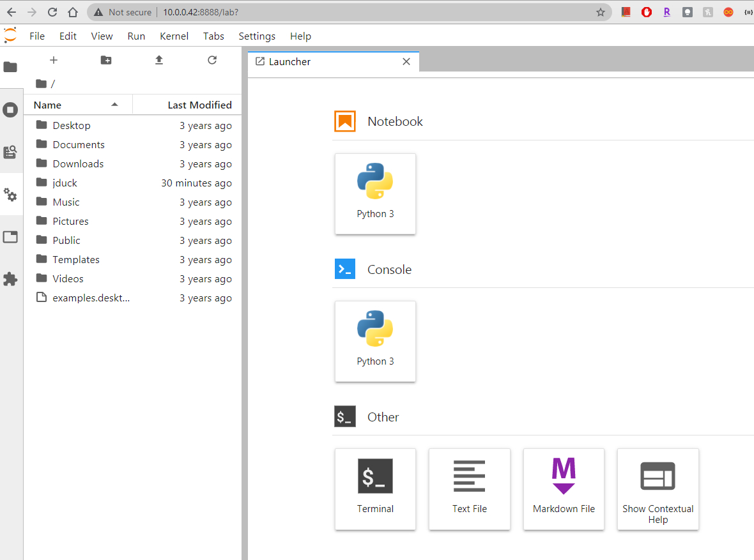Open the Downloads folder
This screenshot has width=754, height=560.
(x=77, y=163)
